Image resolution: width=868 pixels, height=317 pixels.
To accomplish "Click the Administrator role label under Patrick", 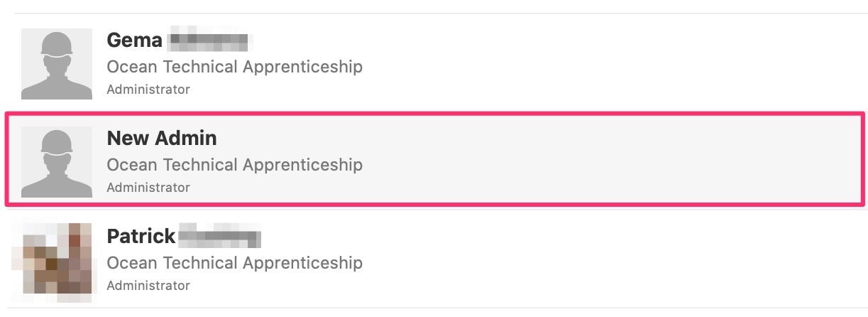I will coord(148,286).
